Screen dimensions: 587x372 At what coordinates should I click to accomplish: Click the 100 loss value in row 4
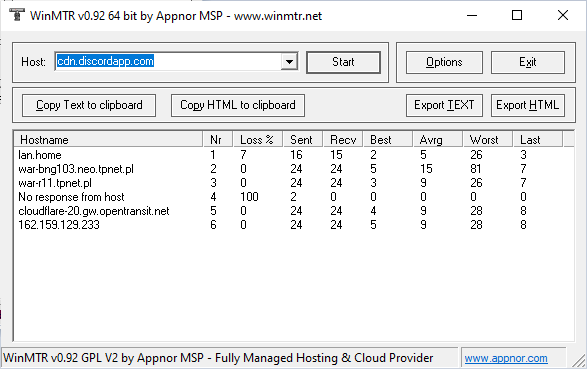(x=249, y=197)
